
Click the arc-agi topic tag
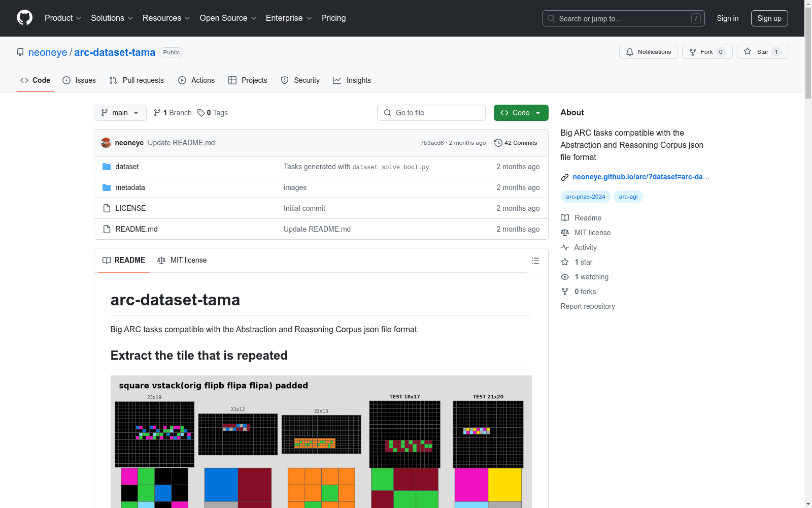pos(628,197)
